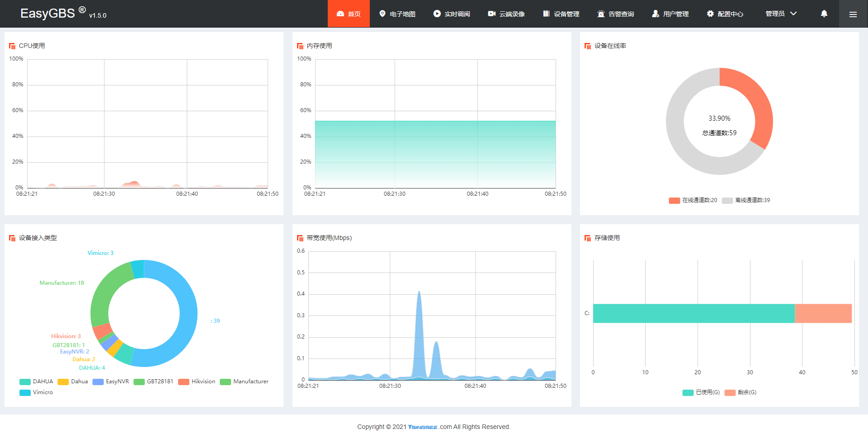Image resolution: width=868 pixels, height=438 pixels.
Task: Toggle the Manufacturer legend entry
Action: (x=244, y=381)
